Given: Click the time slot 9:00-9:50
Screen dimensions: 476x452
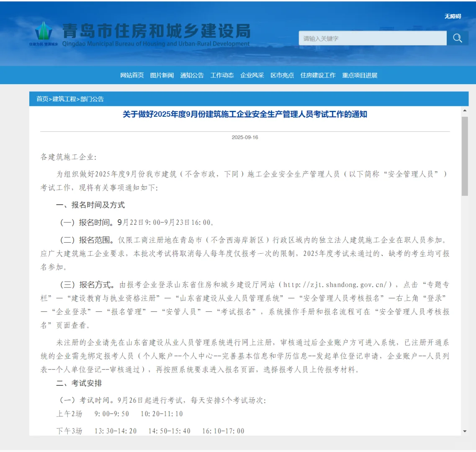Looking at the screenshot, I should point(112,414).
